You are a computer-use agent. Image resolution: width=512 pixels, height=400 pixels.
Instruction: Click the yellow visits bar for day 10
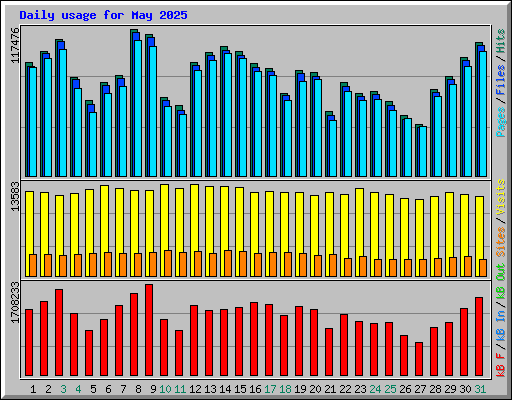[164, 217]
